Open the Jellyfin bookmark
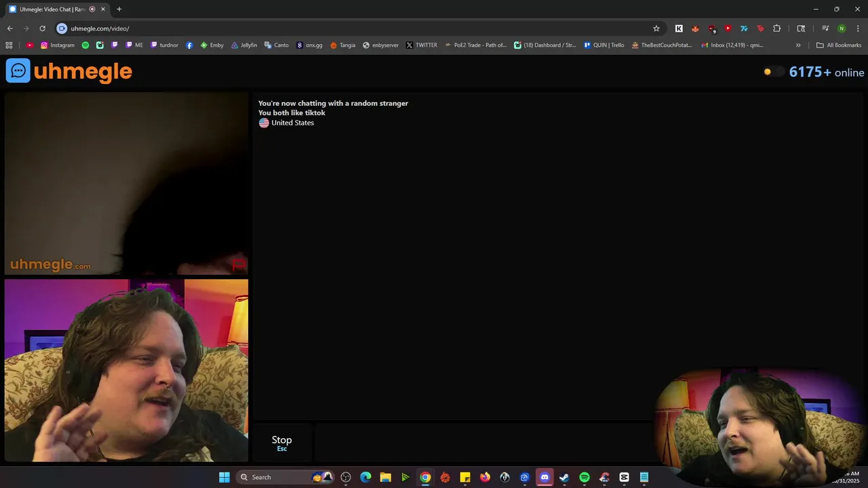This screenshot has height=488, width=868. [x=244, y=45]
